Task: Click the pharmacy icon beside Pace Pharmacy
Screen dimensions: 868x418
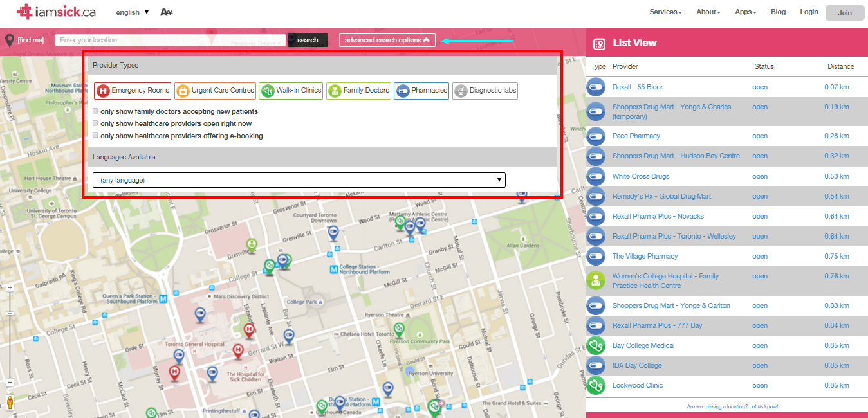Action: [596, 136]
